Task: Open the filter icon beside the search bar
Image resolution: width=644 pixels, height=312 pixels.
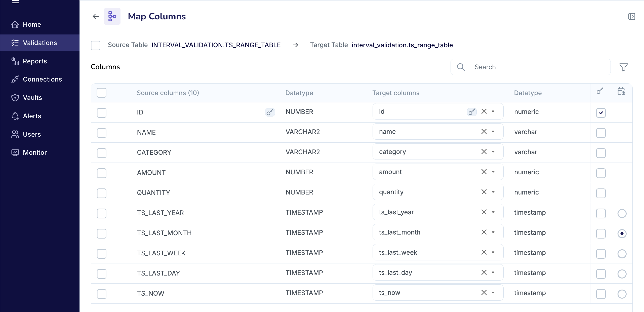Action: (623, 67)
